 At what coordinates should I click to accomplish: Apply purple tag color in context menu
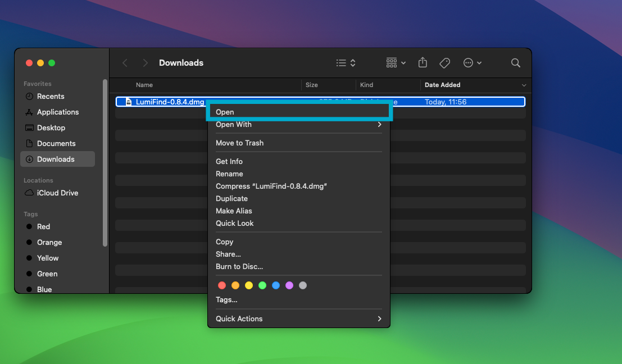pyautogui.click(x=289, y=285)
